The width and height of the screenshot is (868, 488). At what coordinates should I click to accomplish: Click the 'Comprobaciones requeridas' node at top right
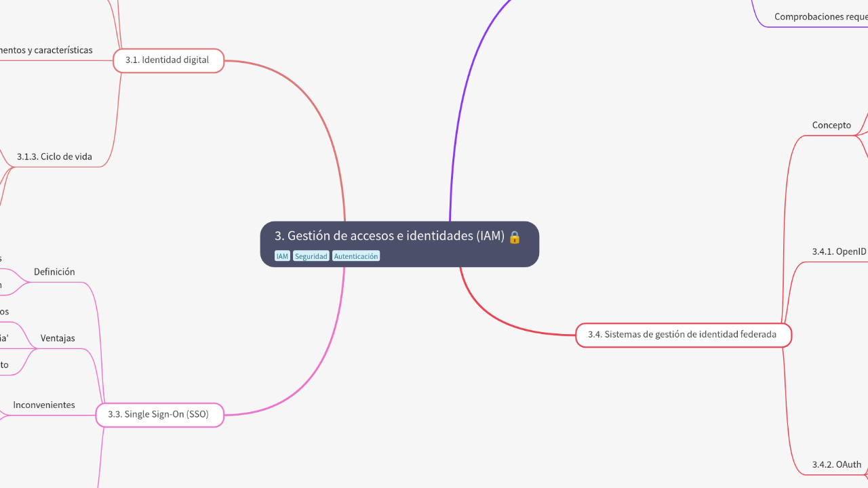[x=819, y=16]
